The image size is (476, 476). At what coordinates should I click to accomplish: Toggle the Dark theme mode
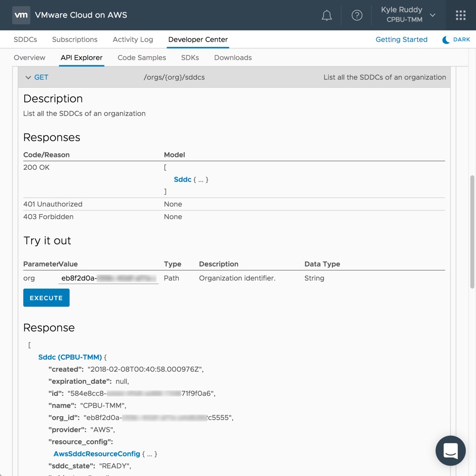(x=456, y=40)
